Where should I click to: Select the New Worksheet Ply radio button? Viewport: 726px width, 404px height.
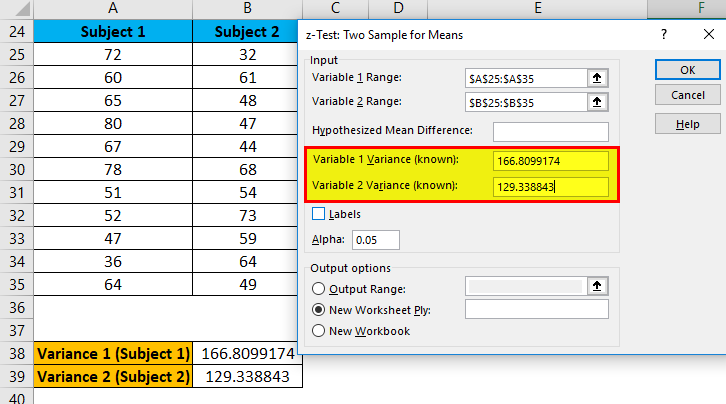[319, 310]
